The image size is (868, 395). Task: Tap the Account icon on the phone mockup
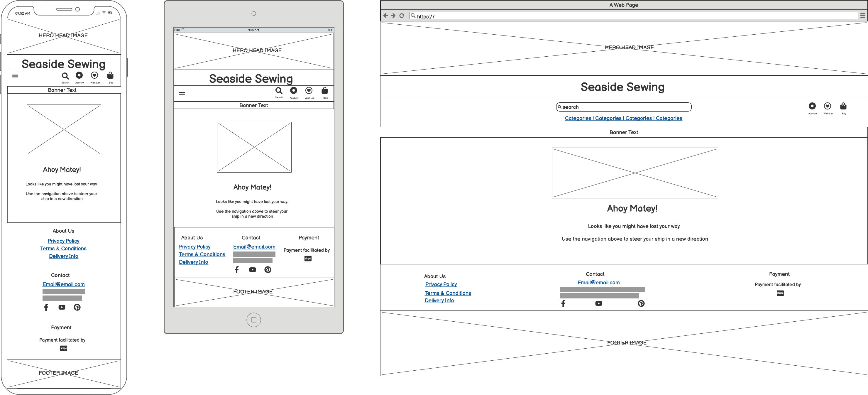click(x=79, y=75)
